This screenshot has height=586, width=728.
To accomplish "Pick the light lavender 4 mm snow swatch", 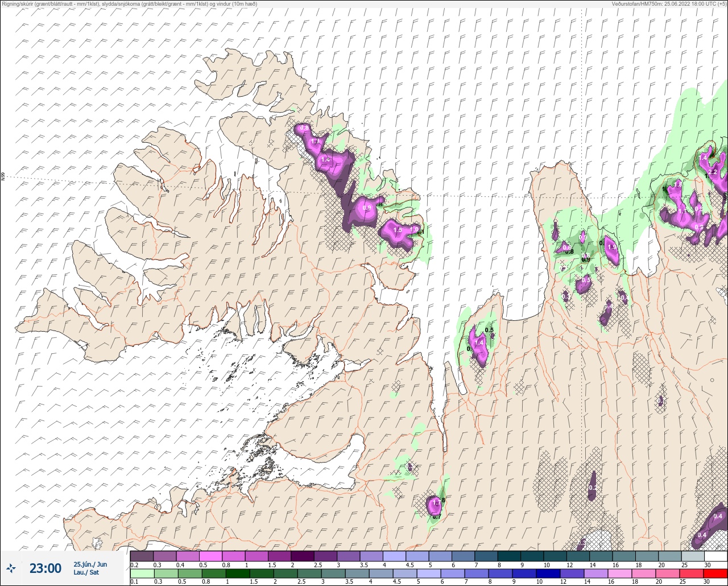I will (x=394, y=556).
